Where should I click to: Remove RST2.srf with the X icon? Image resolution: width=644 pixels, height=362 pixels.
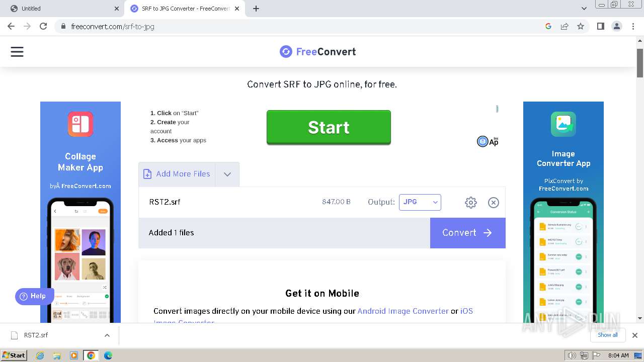(494, 203)
